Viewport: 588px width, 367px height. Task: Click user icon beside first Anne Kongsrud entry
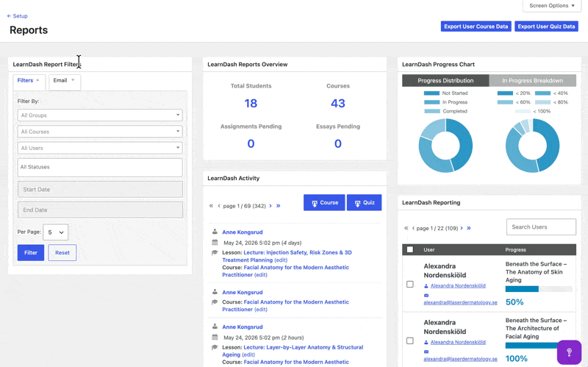[215, 232]
